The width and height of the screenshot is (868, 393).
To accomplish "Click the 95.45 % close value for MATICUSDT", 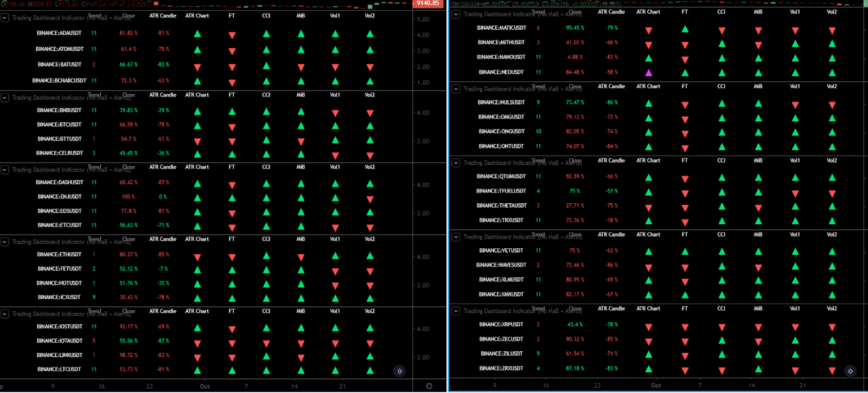I will 575,28.
